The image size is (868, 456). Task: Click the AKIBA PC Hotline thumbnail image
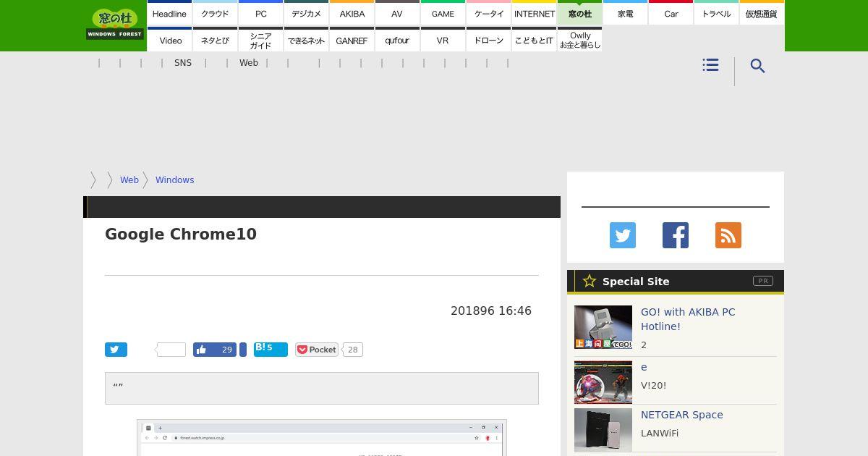tap(603, 327)
